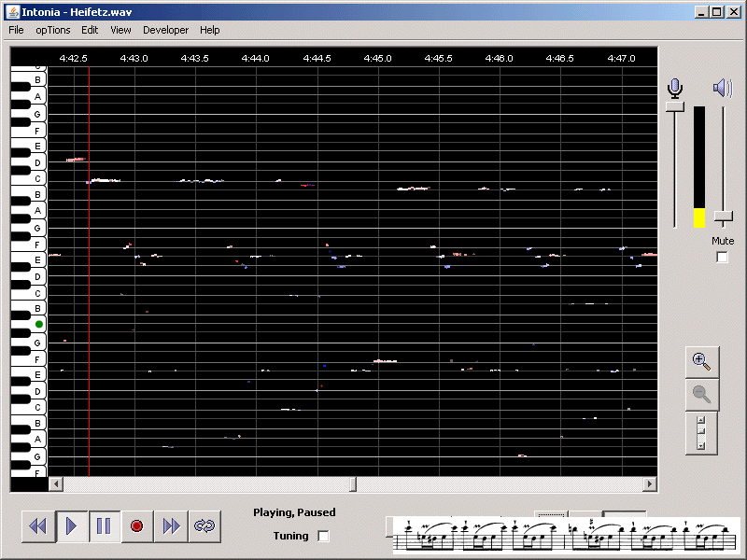Click the fast forward button
The width and height of the screenshot is (747, 560).
pos(171,526)
